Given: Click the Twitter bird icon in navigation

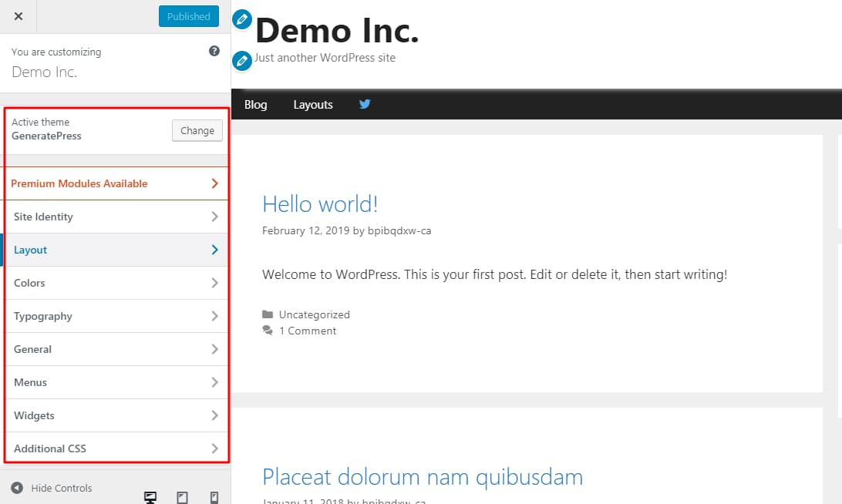Looking at the screenshot, I should pos(365,104).
